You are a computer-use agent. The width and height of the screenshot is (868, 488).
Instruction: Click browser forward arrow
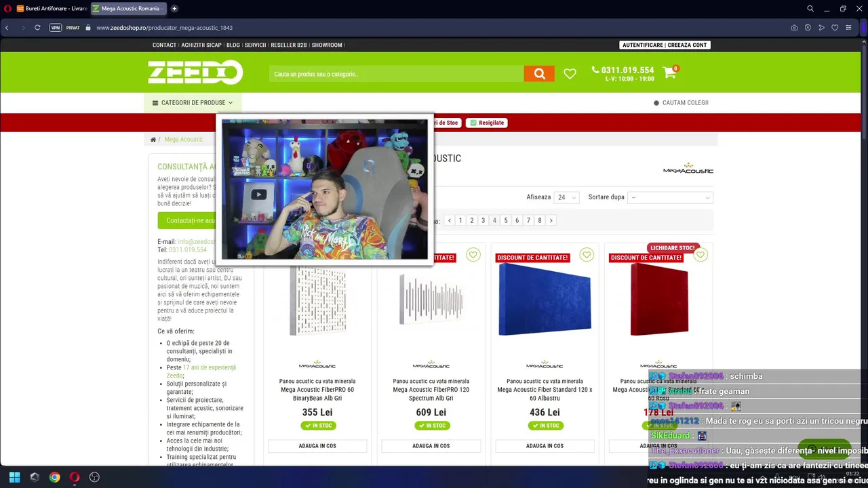point(22,28)
